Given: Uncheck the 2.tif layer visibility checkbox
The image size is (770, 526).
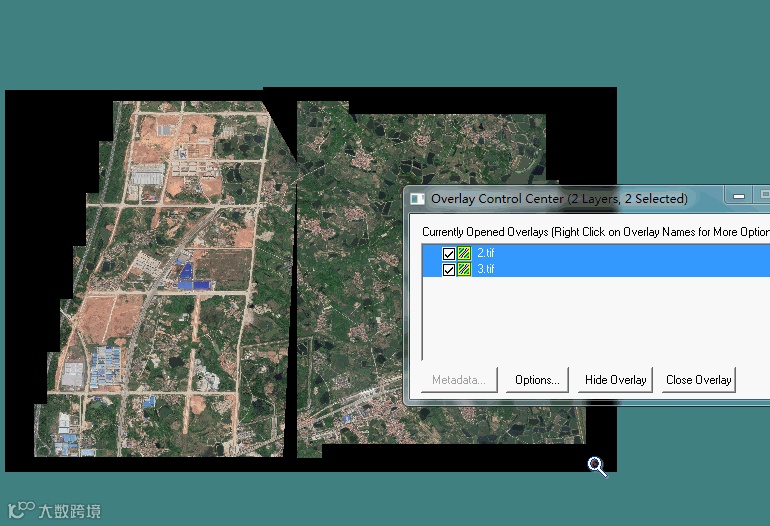Looking at the screenshot, I should click(448, 253).
